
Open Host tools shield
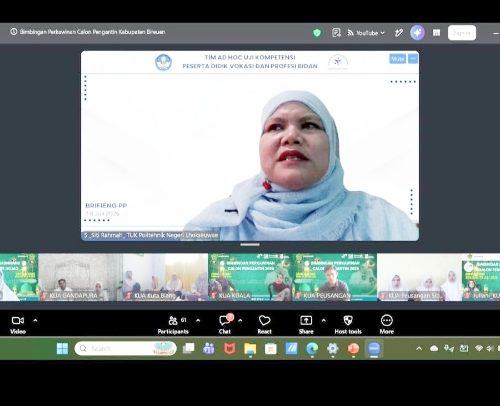tap(348, 325)
